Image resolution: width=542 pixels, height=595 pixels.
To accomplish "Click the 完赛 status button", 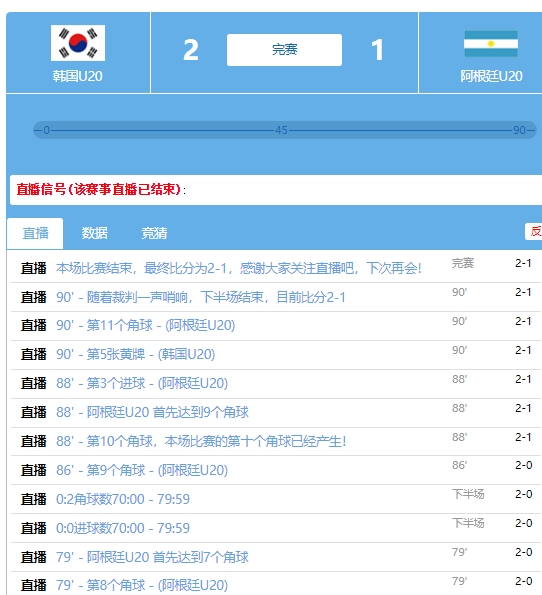I will point(284,50).
